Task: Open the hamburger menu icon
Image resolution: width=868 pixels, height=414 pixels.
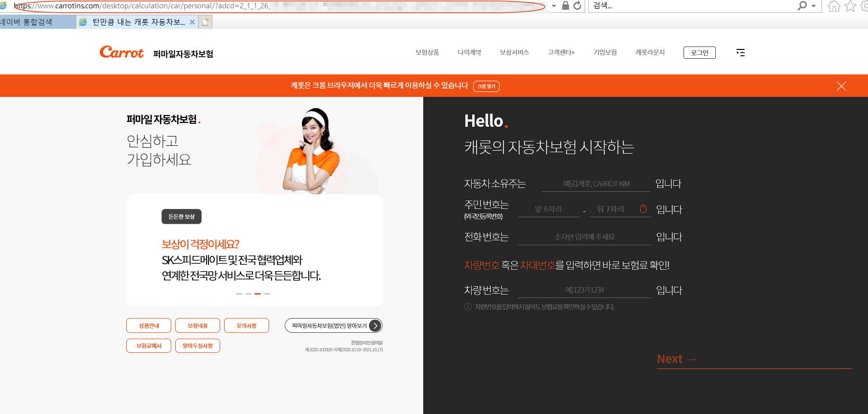Action: click(x=740, y=52)
